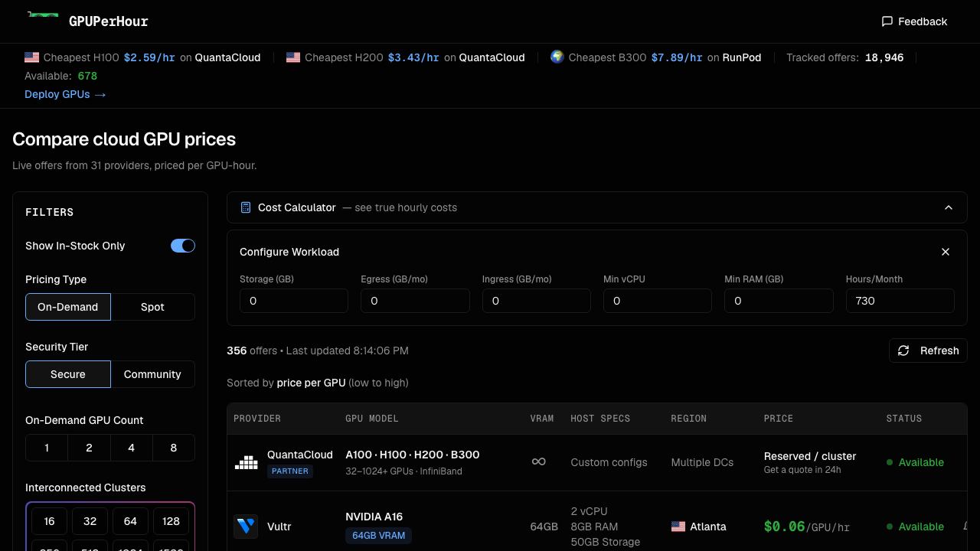Viewport: 980px width, 551px height.
Task: Open QuantaCloud link for cheapest H200
Action: (x=492, y=57)
